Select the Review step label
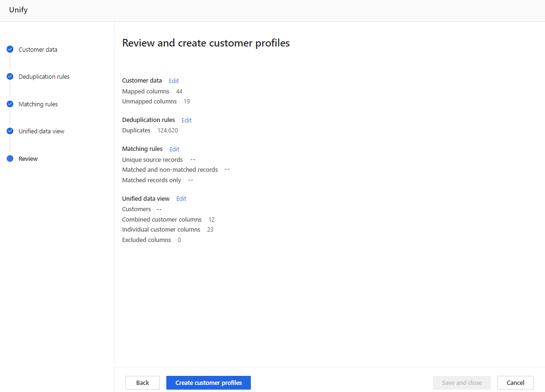This screenshot has width=545, height=392. [x=29, y=159]
